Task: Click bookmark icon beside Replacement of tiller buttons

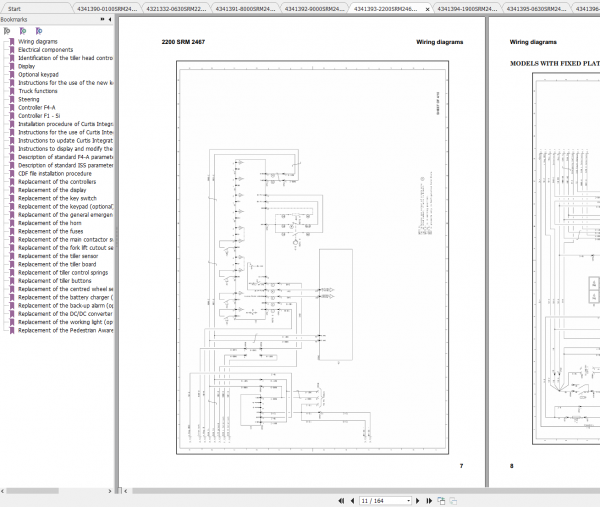Action: pyautogui.click(x=12, y=281)
